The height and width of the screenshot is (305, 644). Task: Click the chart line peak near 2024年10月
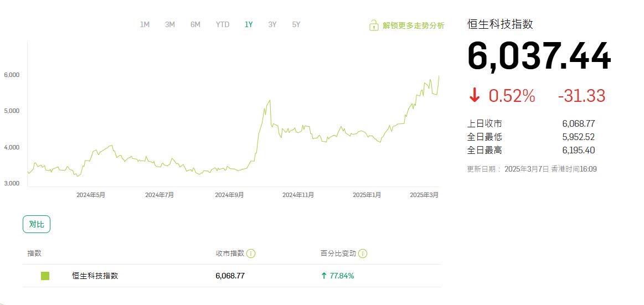pyautogui.click(x=269, y=101)
